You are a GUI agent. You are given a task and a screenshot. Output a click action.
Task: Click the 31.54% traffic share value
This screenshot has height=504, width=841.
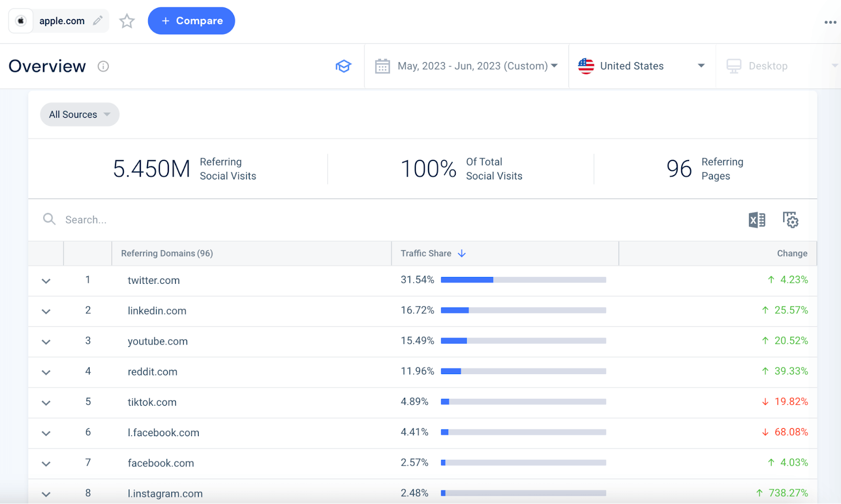[417, 280]
